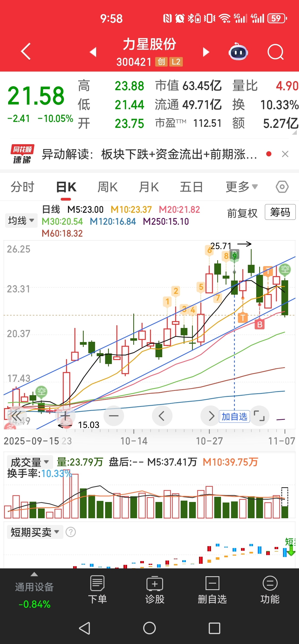Viewport: 299px width, 644px height.
Task: Tap the back arrow in the header
Action: click(x=26, y=51)
